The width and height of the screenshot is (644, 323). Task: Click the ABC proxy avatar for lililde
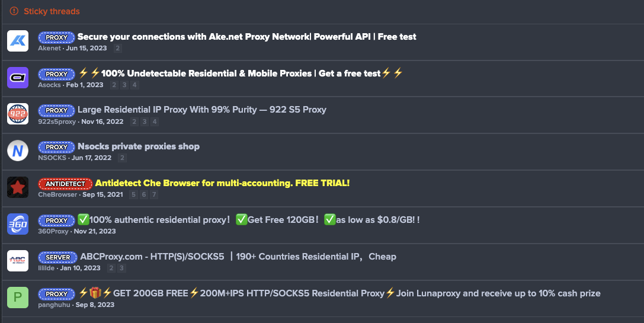[x=18, y=261]
